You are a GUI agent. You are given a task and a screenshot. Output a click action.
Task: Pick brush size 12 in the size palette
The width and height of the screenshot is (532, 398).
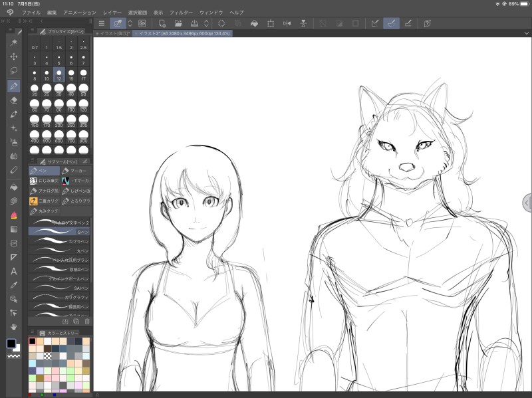[x=59, y=74]
